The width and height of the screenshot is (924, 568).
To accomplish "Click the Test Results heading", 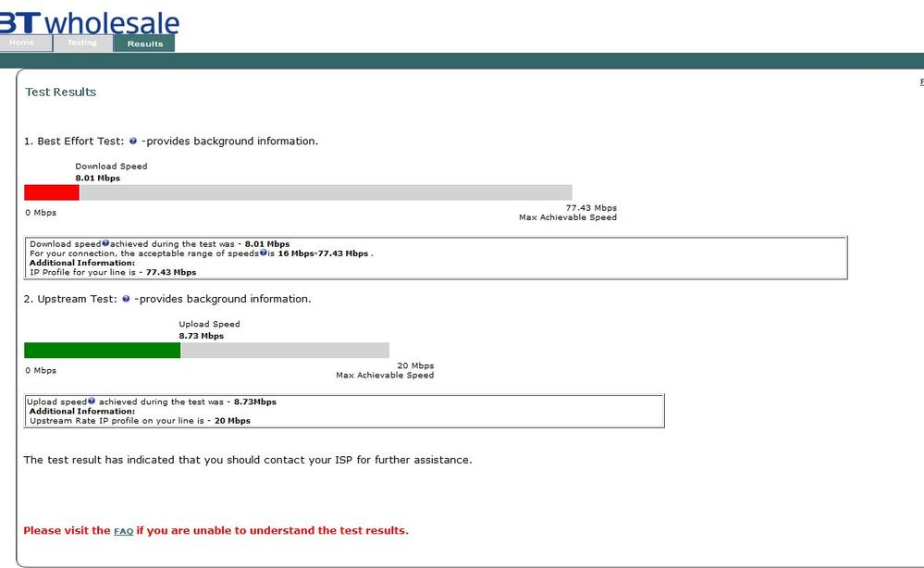I will pos(60,92).
